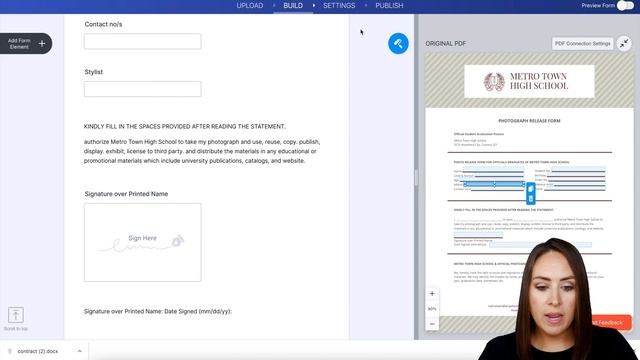Select the Contact no/s label

click(x=103, y=24)
